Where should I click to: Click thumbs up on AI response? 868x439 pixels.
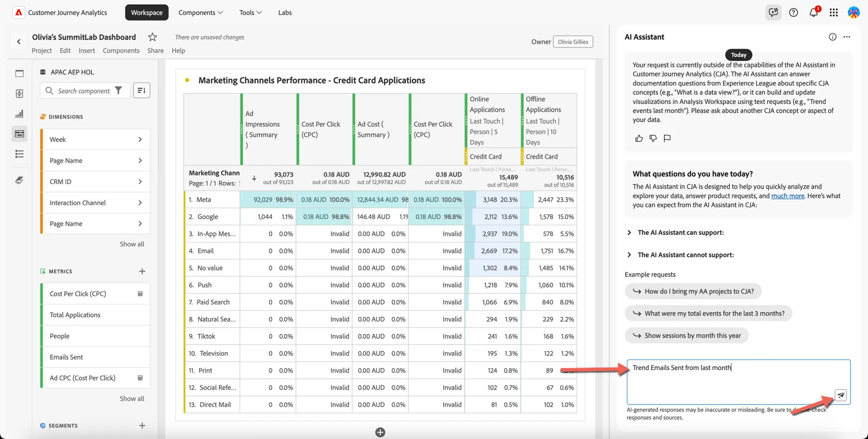tap(639, 138)
